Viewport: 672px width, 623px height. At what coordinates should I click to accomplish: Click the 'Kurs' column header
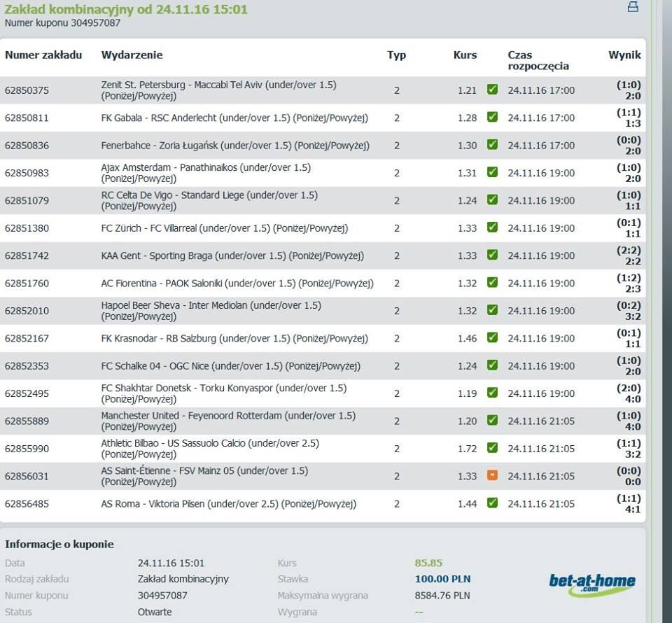click(465, 55)
